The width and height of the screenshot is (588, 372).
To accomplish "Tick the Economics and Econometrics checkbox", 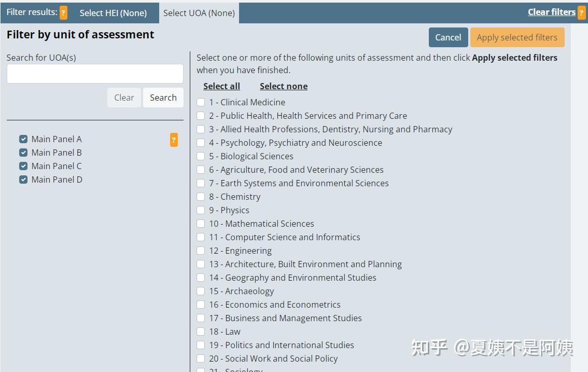I will [201, 305].
